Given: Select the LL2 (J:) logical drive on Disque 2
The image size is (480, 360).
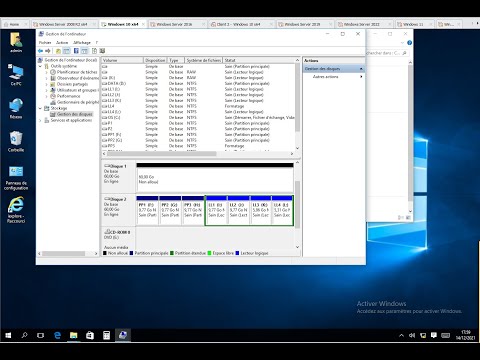Looking at the screenshot, I should [239, 211].
